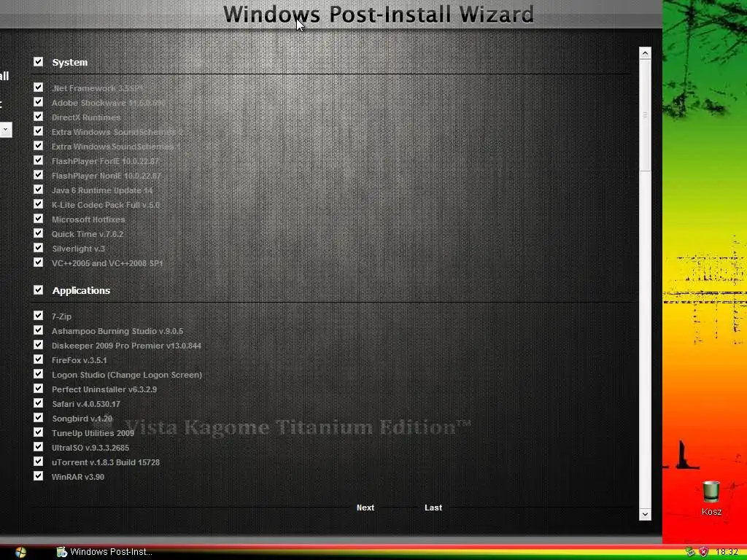Uncheck Microsoft Hotfixes checkbox
The width and height of the screenshot is (747, 560).
click(x=38, y=219)
